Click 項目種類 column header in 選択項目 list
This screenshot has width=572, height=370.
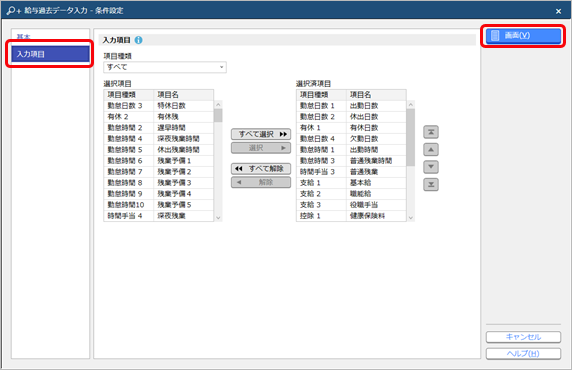click(128, 95)
